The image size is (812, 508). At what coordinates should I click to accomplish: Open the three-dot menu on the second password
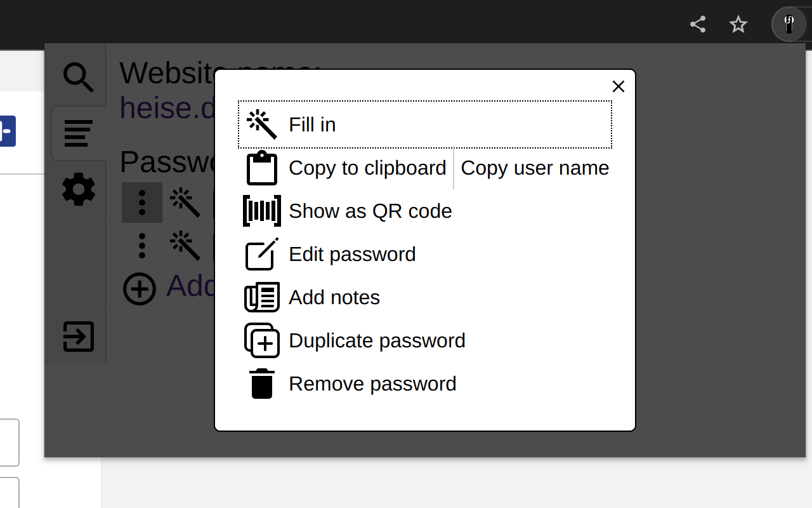click(x=142, y=244)
